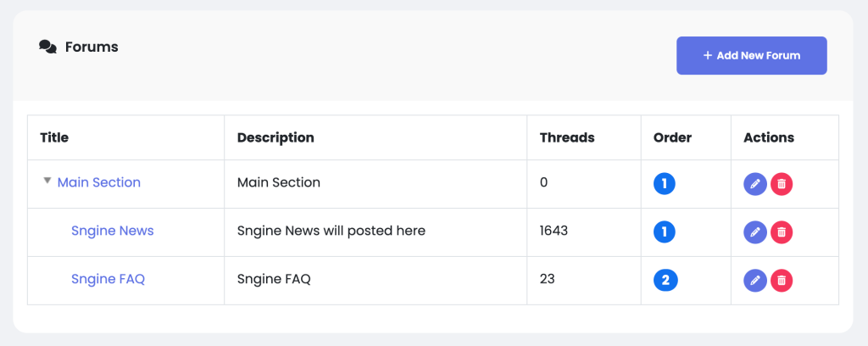Image resolution: width=868 pixels, height=346 pixels.
Task: Click the Order column header
Action: pos(672,137)
